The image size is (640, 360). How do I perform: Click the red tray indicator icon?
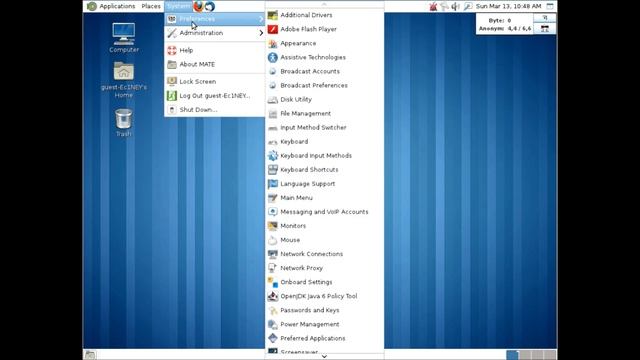tap(433, 6)
